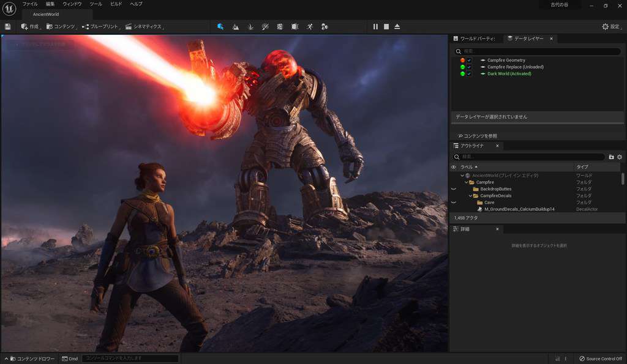Image resolution: width=627 pixels, height=364 pixels.
Task: Collapse the AncientWorld root tree node
Action: pyautogui.click(x=462, y=176)
